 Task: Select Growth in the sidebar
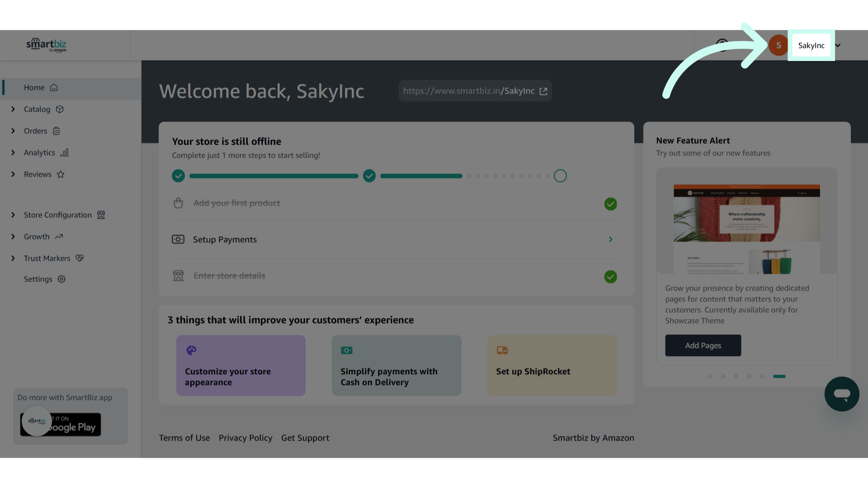pos(37,237)
